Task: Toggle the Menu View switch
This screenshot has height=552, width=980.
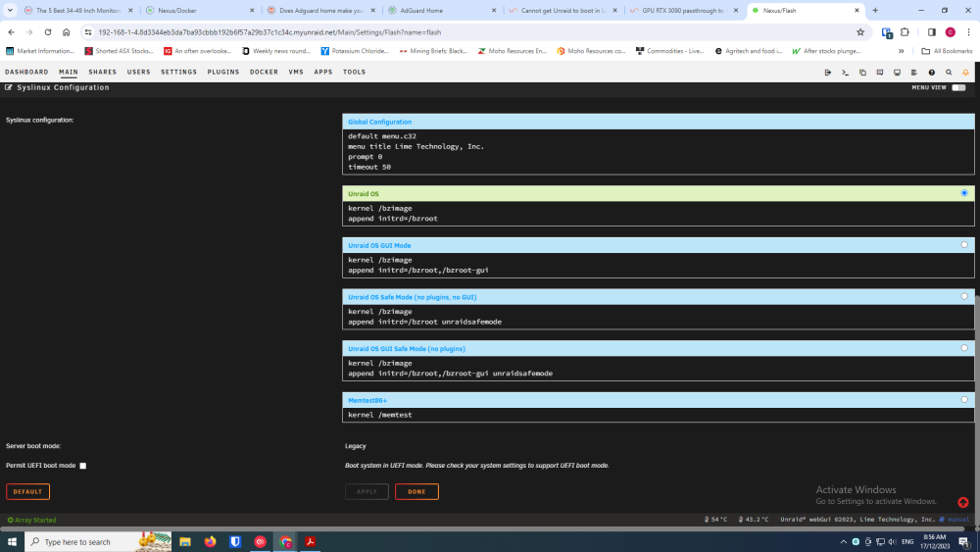Action: [x=958, y=87]
